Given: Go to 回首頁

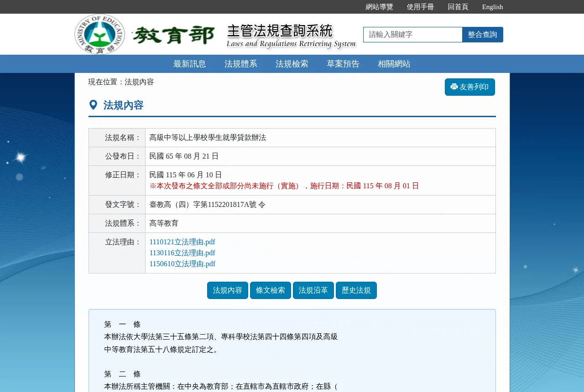Looking at the screenshot, I should 458,7.
